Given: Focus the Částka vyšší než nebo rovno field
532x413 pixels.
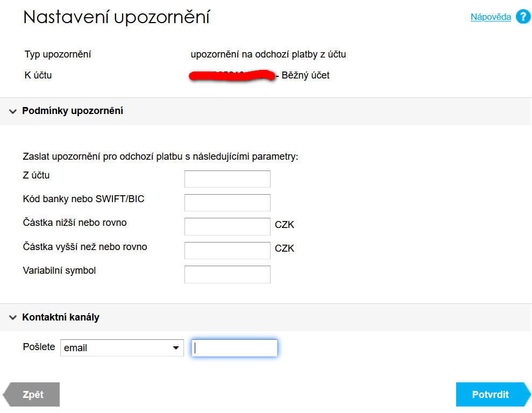Looking at the screenshot, I should (227, 250).
